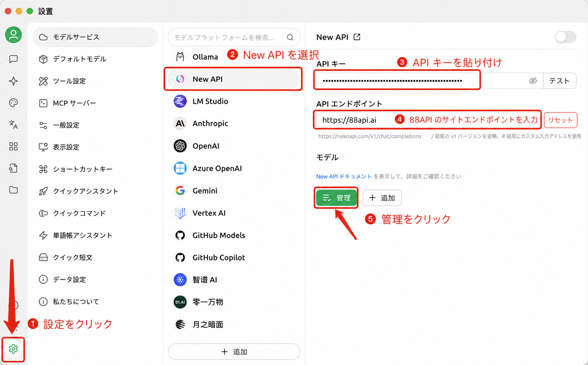Click the 追加 button beside 管理
The image size is (588, 365).
382,198
